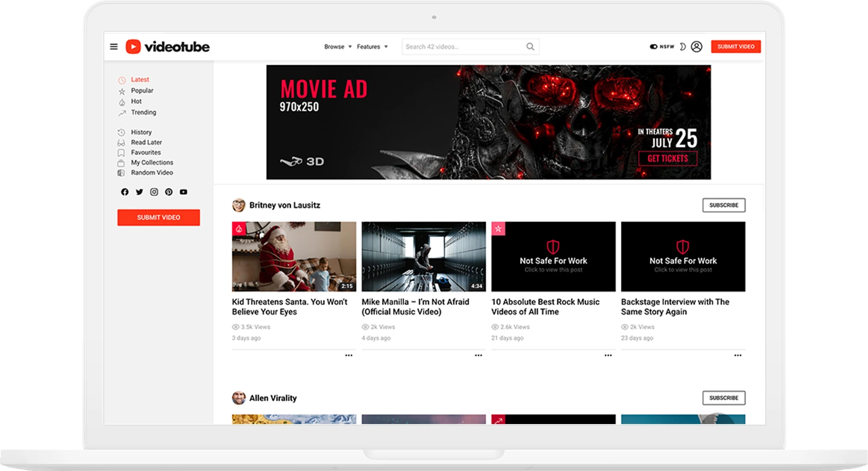Screen dimensions: 868x471
Task: Open the user account icon
Action: coord(696,46)
